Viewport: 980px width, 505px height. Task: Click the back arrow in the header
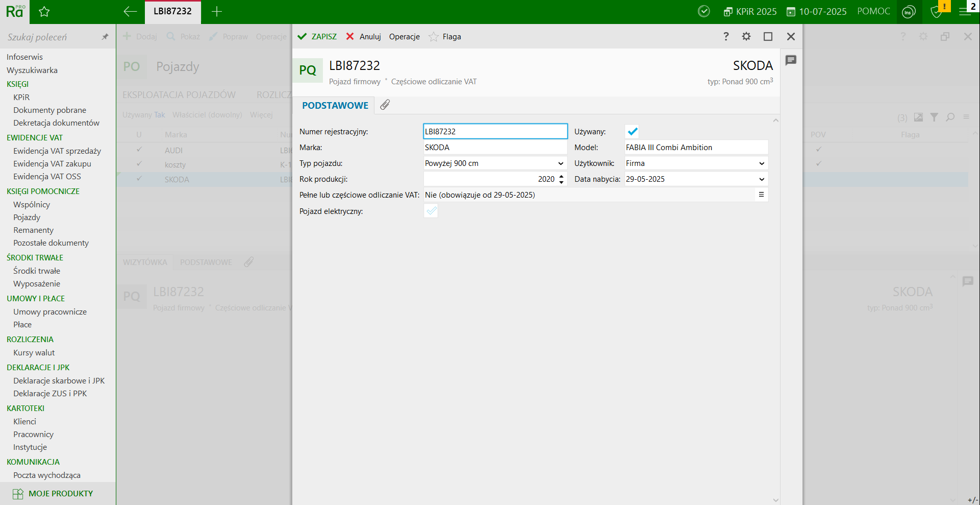point(130,12)
